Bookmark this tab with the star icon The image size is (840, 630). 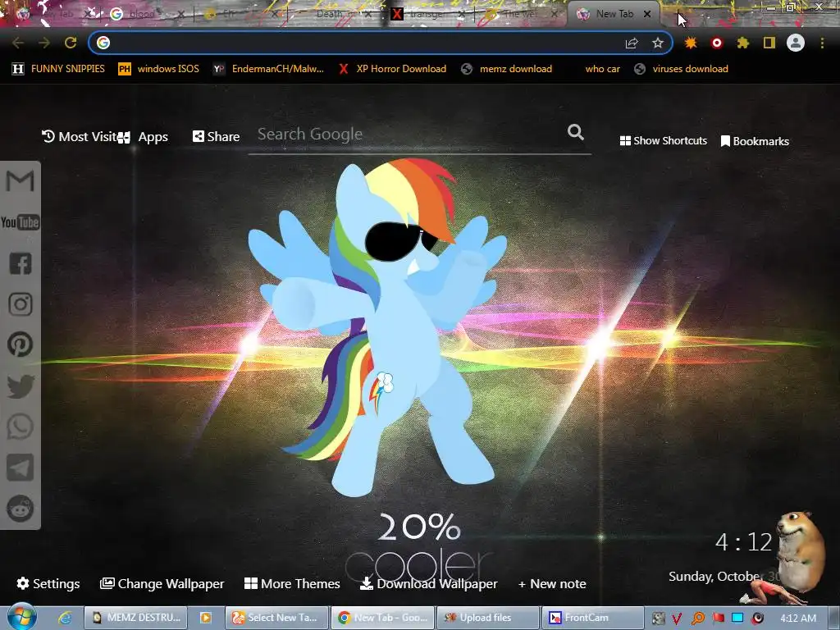coord(658,43)
